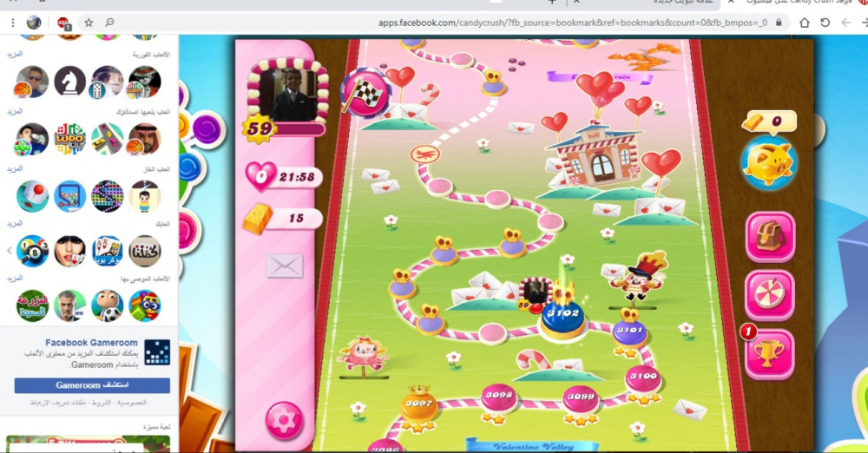Open the envelope messages icon
The image size is (868, 453).
285,266
